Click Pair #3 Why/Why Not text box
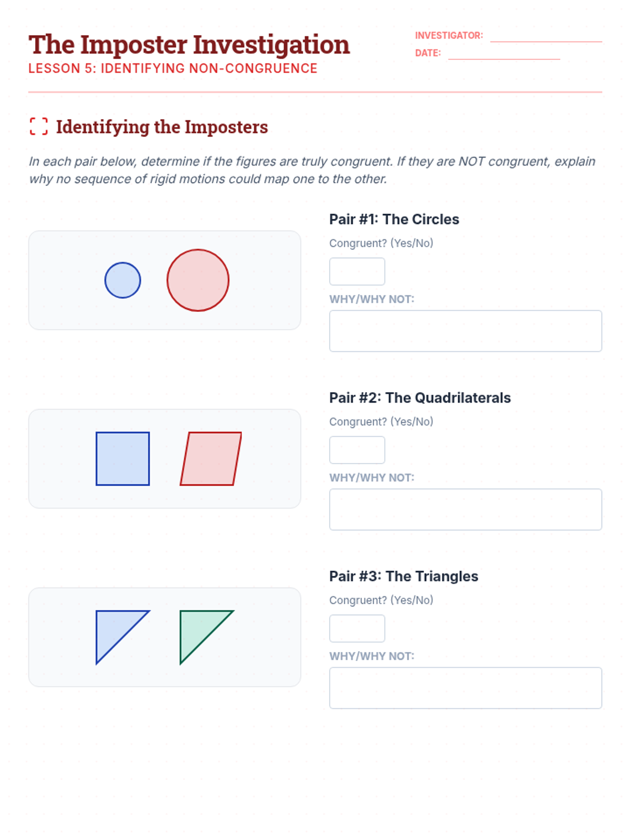The width and height of the screenshot is (630, 840). tap(465, 688)
